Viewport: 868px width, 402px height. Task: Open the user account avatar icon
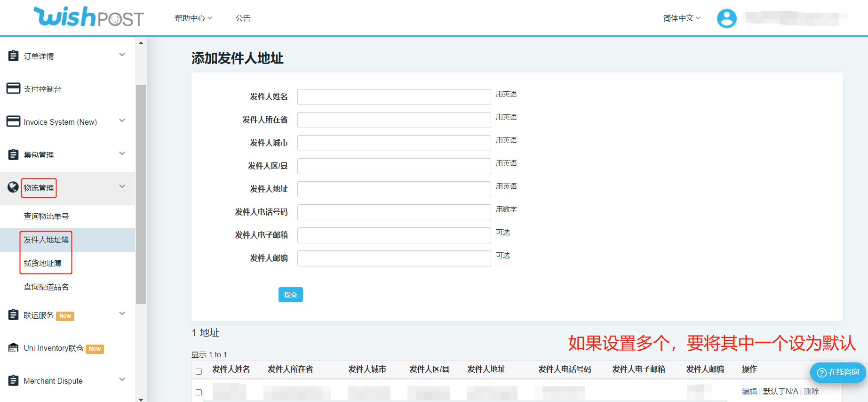tap(726, 18)
